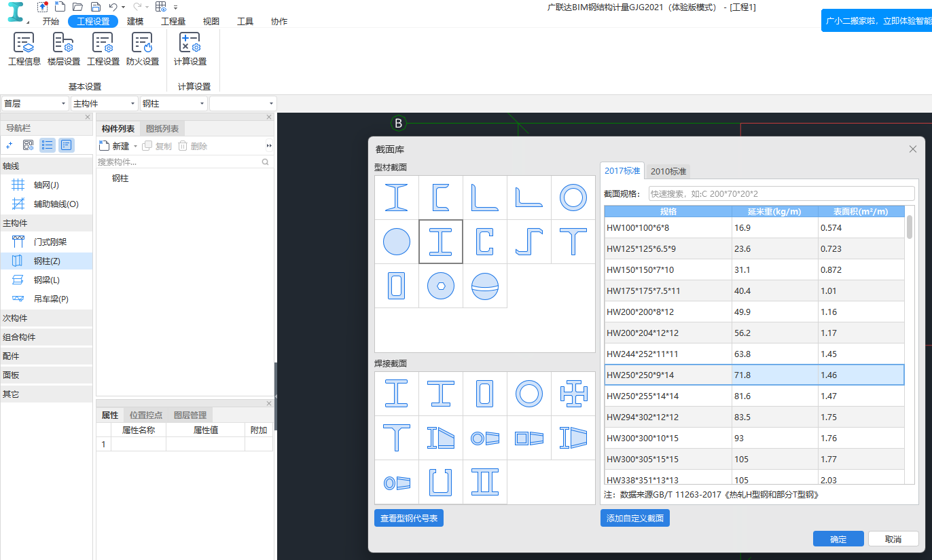This screenshot has width=932, height=560.
Task: Click the 确定 button
Action: [838, 539]
